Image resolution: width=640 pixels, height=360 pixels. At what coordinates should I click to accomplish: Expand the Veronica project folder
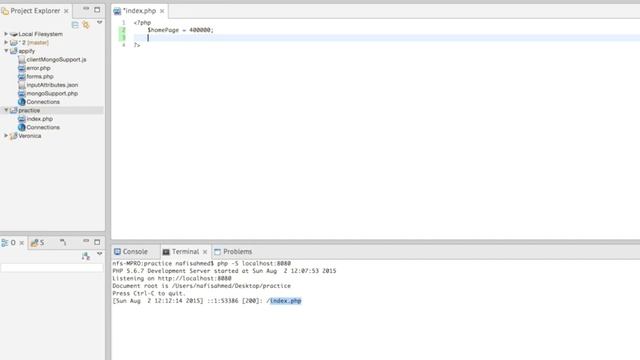[6, 136]
